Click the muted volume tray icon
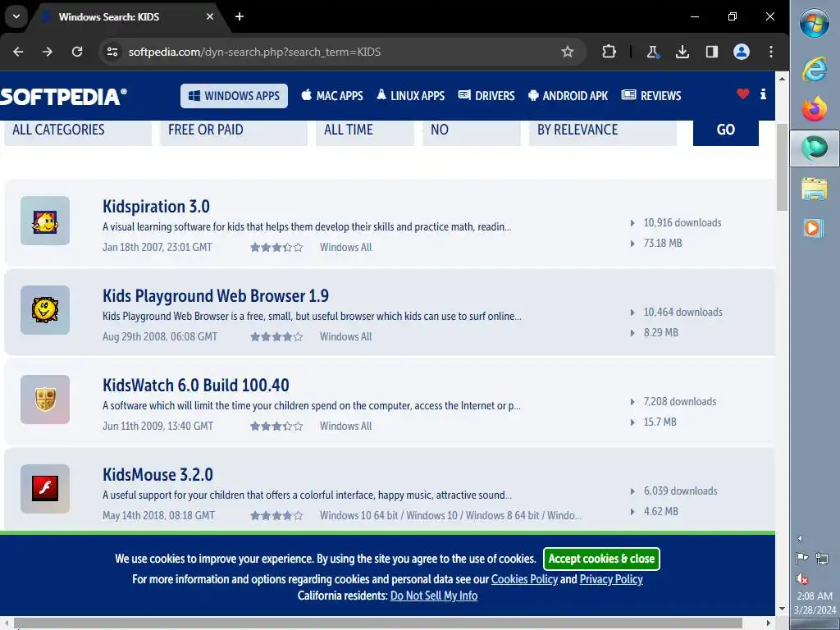This screenshot has height=630, width=840. pos(801,578)
